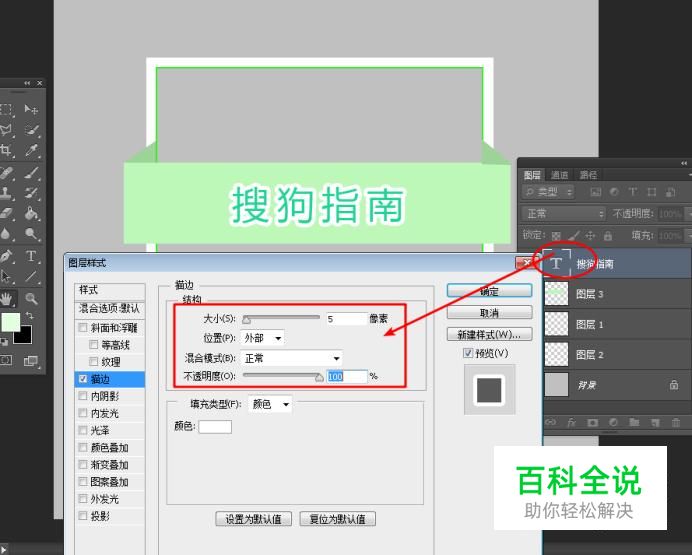Enable the 纹理 checkbox

click(94, 362)
